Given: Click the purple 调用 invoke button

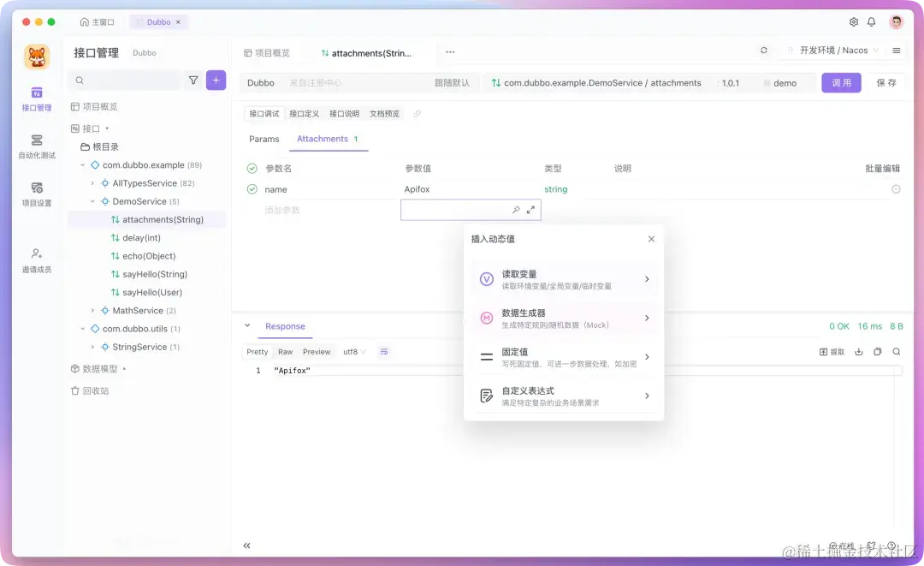Looking at the screenshot, I should (841, 82).
